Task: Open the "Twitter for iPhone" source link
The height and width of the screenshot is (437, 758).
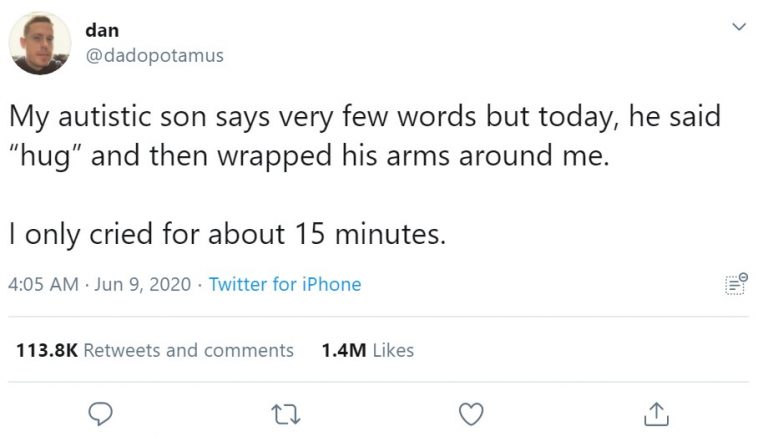Action: (x=285, y=285)
